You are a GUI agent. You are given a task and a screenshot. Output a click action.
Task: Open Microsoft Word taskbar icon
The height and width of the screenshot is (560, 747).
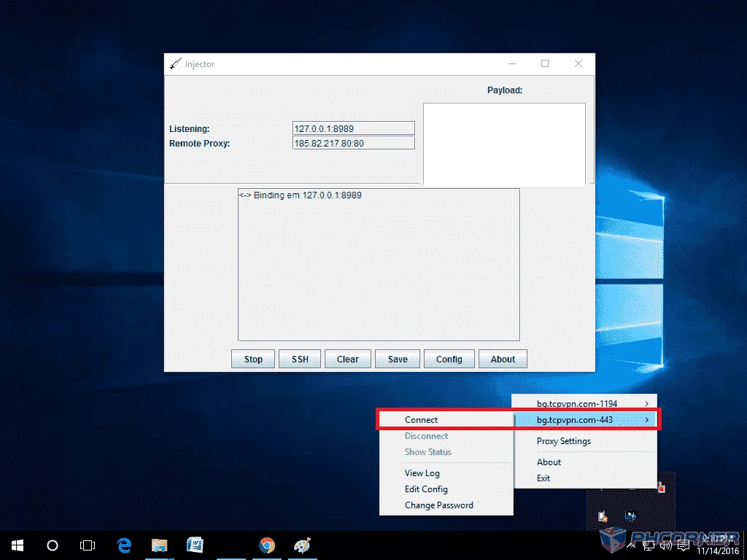[195, 545]
